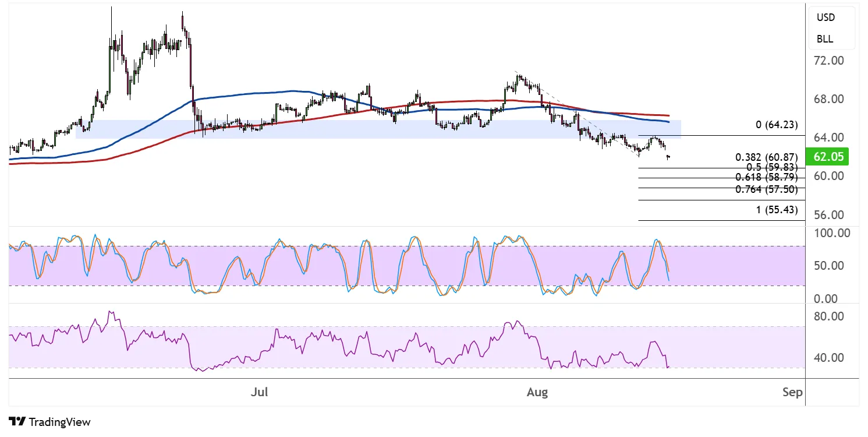Click the 50.00 stochastic scale label
This screenshot has width=868, height=437.
tap(828, 266)
